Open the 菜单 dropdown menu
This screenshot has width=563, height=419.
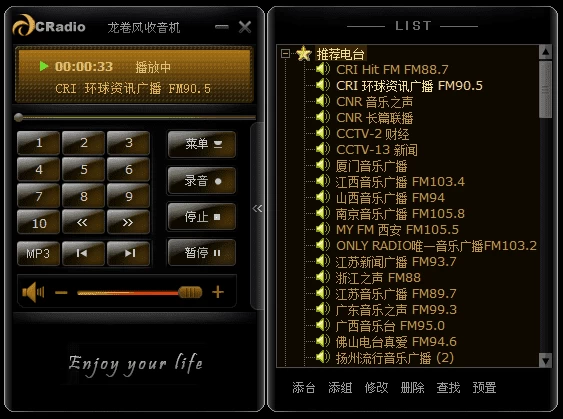[x=202, y=144]
